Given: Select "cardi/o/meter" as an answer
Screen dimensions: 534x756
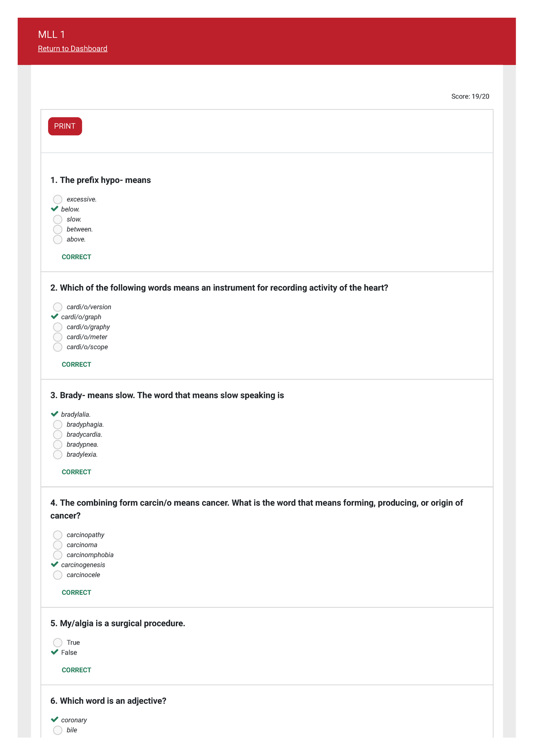Looking at the screenshot, I should click(x=58, y=337).
